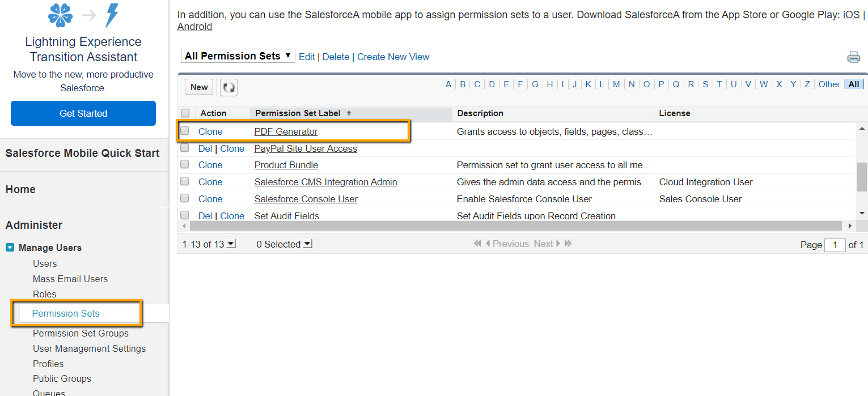
Task: Delete the PayPal Site User Access set
Action: click(x=205, y=148)
